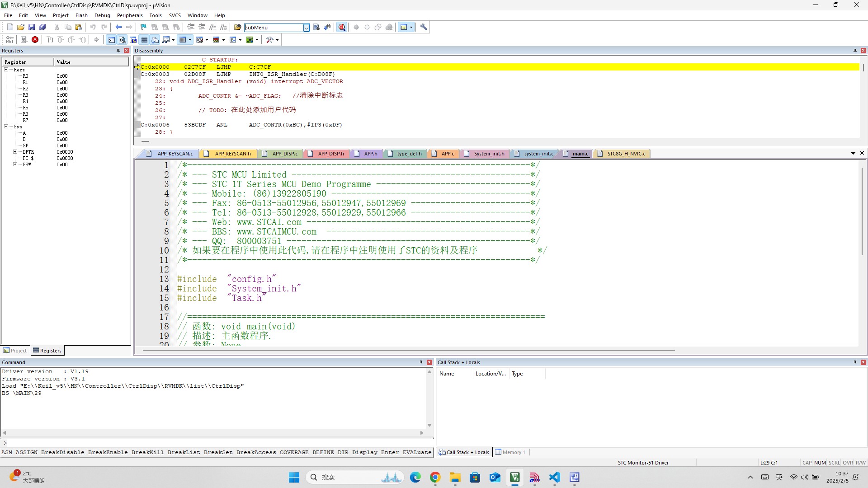
Task: Save the current file
Action: click(32, 27)
